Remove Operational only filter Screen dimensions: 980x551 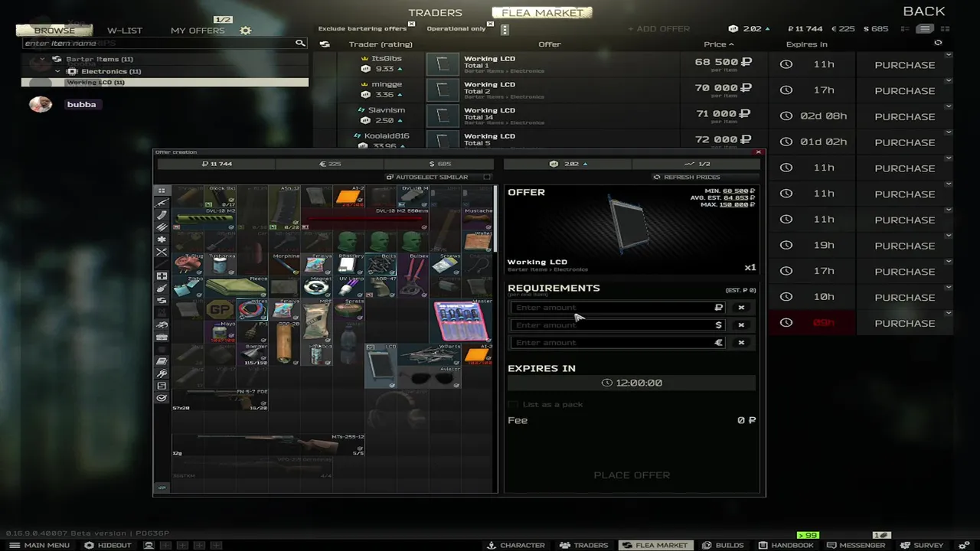pos(491,24)
